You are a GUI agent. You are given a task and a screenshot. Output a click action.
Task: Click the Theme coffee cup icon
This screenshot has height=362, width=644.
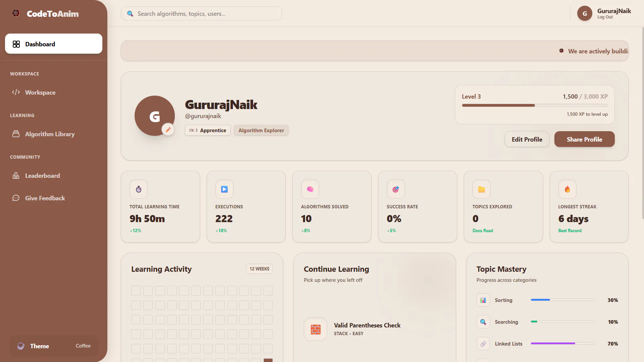point(21,346)
